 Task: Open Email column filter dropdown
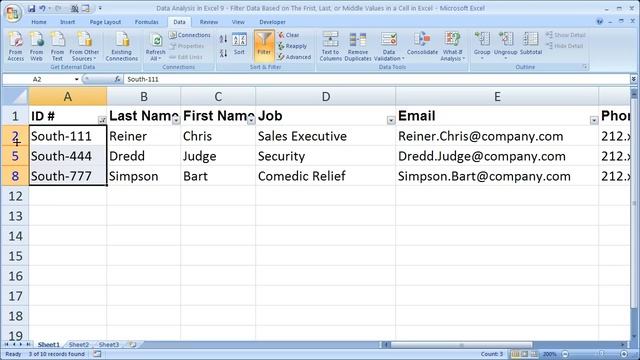[x=594, y=120]
